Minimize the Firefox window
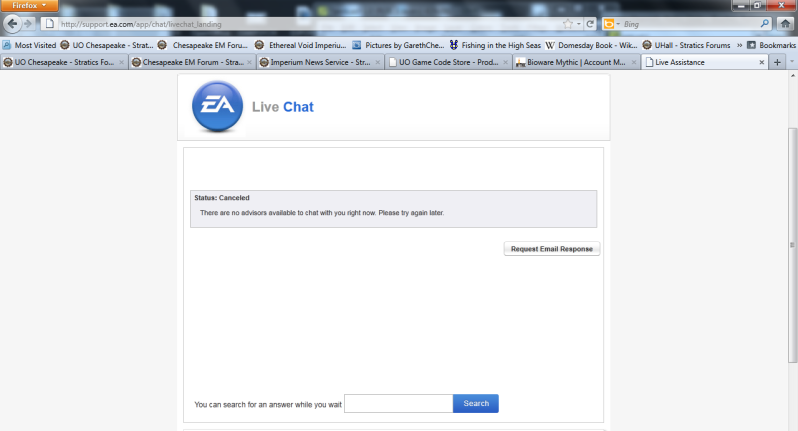The width and height of the screenshot is (798, 431). tap(740, 5)
